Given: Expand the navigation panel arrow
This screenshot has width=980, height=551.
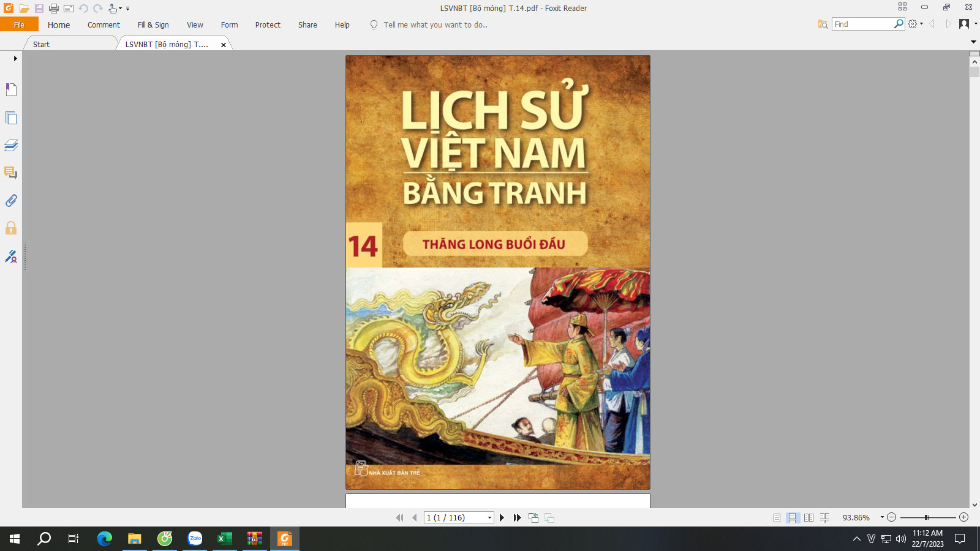Looking at the screenshot, I should [x=15, y=59].
